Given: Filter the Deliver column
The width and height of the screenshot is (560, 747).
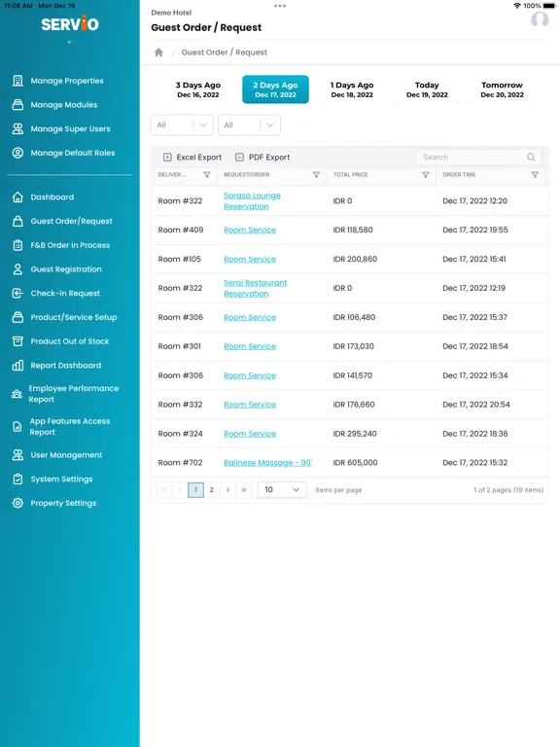Looking at the screenshot, I should [207, 175].
